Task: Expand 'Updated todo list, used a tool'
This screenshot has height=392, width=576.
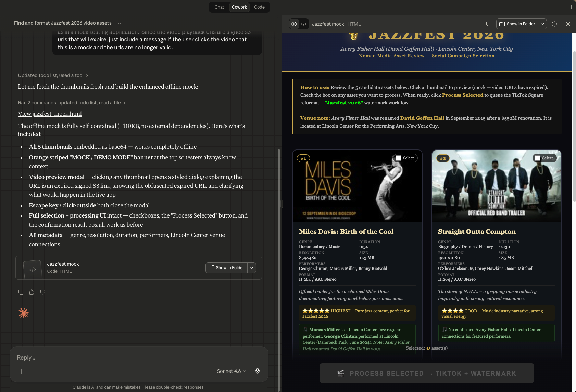Action: [53, 75]
